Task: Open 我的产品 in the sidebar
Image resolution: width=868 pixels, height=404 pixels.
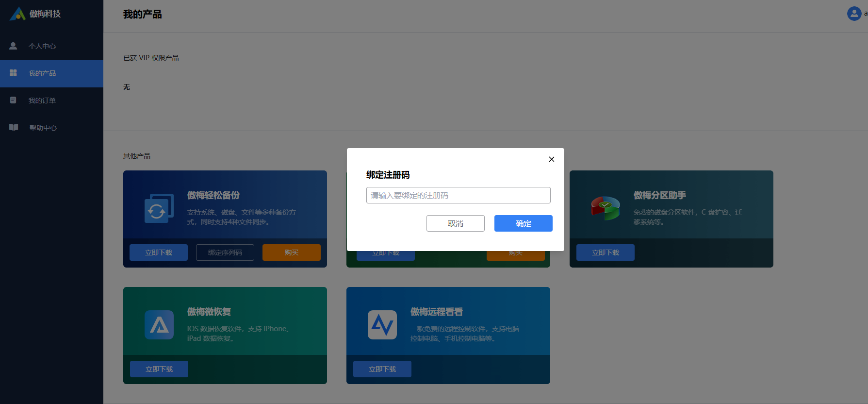Action: [42, 73]
